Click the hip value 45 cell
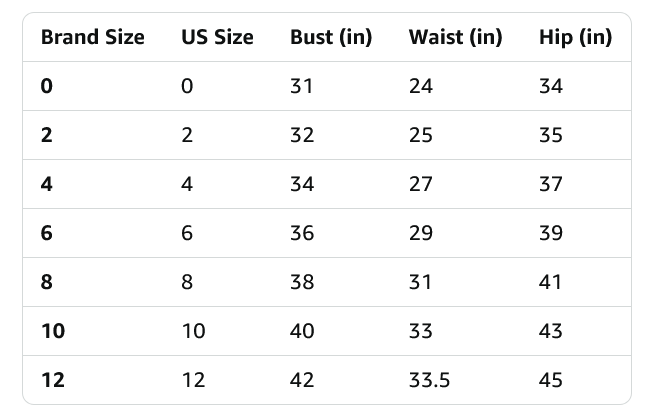The image size is (645, 415). [x=550, y=380]
